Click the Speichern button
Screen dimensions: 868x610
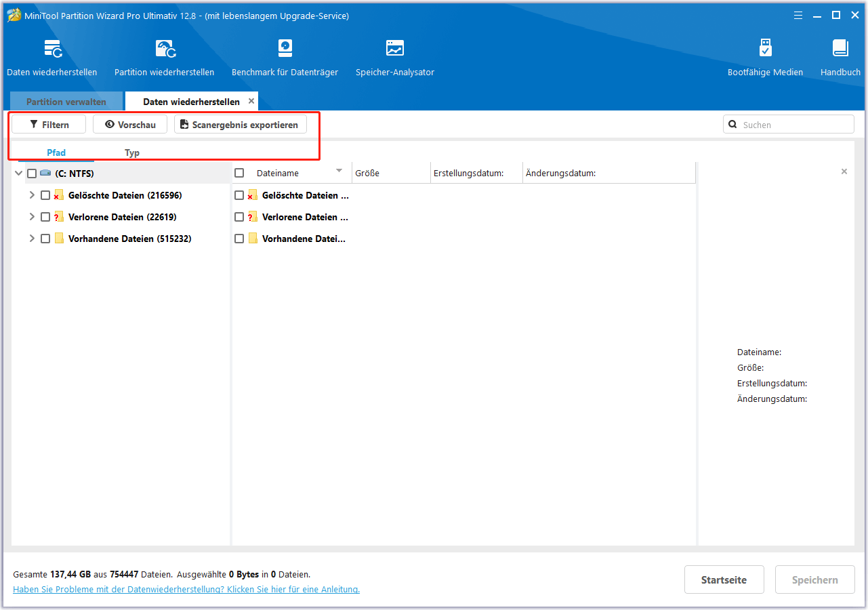[x=815, y=580]
